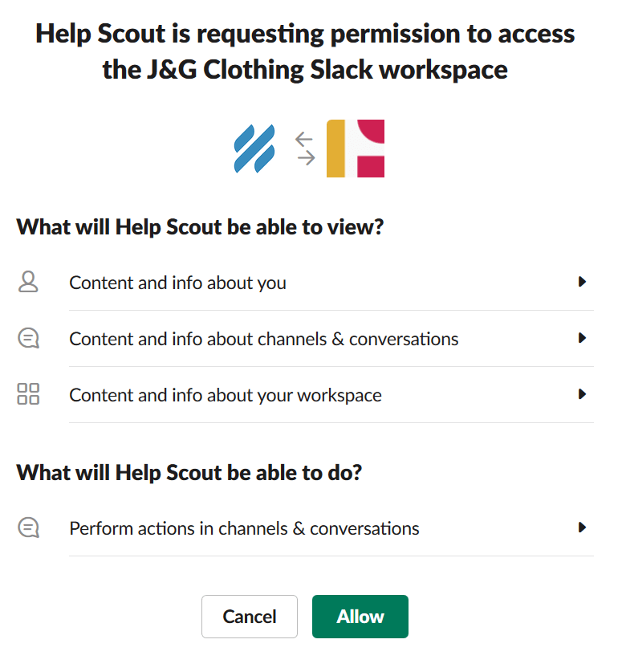Click 'What will Help Scout be able to view?' heading
Screen dimensions: 622x672
200,226
